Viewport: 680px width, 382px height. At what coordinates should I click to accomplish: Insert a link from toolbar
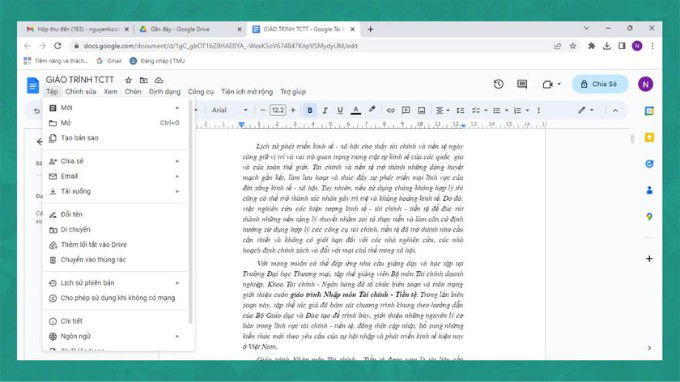click(390, 111)
